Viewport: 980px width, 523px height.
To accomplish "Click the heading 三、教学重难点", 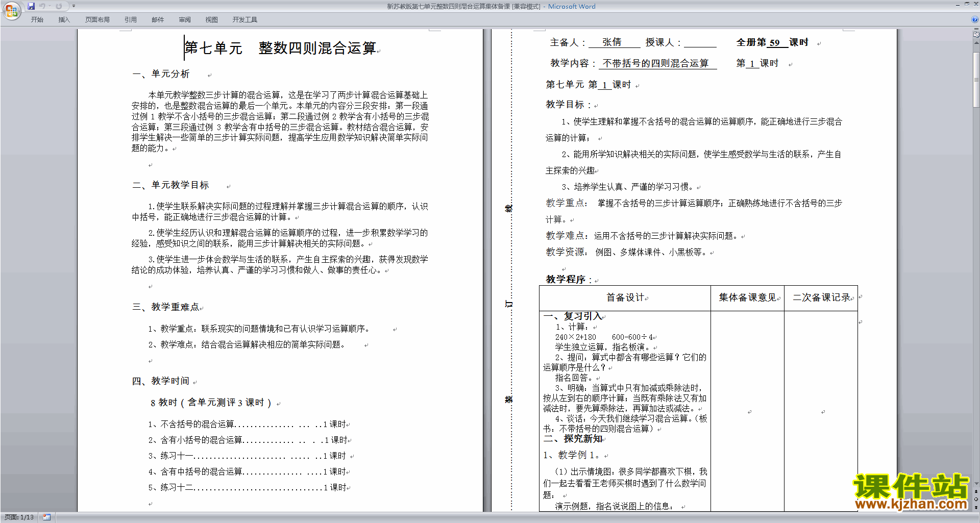I will (165, 307).
